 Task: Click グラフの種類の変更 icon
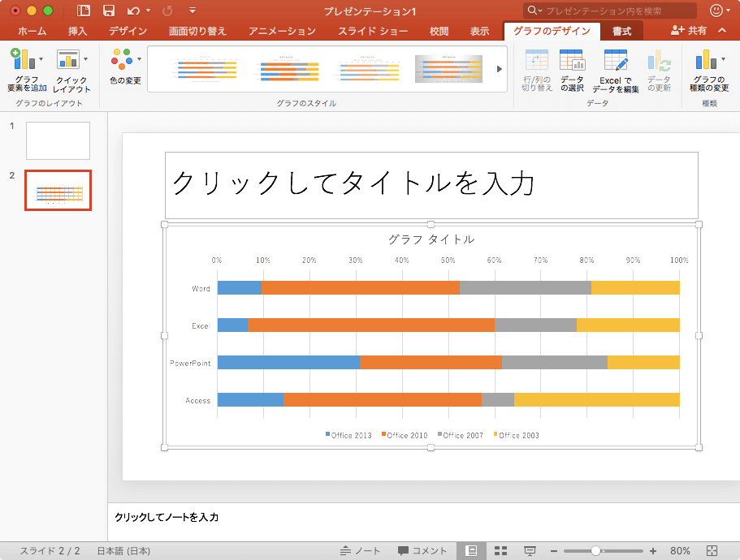(709, 70)
